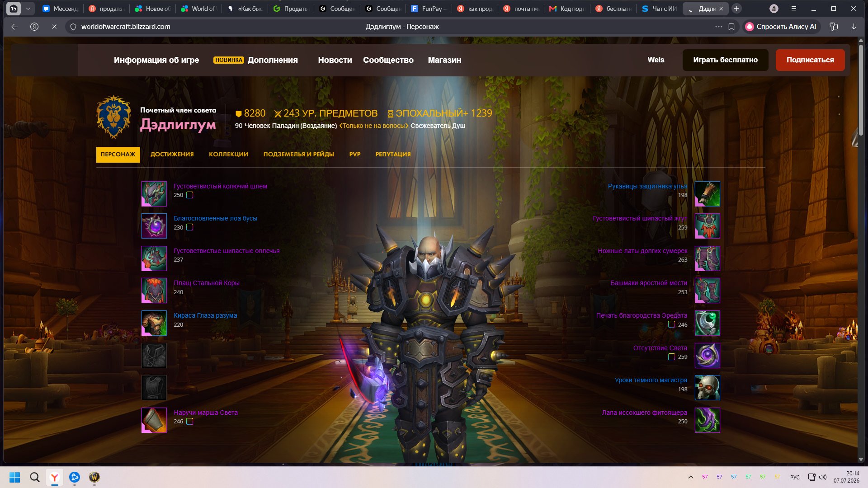The width and height of the screenshot is (868, 488).
Task: Open the Новости navigation item
Action: pyautogui.click(x=335, y=60)
